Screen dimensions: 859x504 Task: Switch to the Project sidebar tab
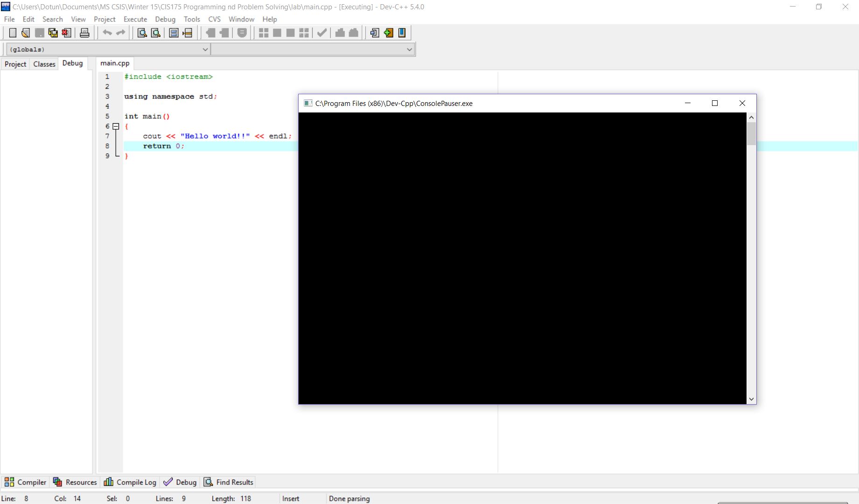pyautogui.click(x=15, y=64)
